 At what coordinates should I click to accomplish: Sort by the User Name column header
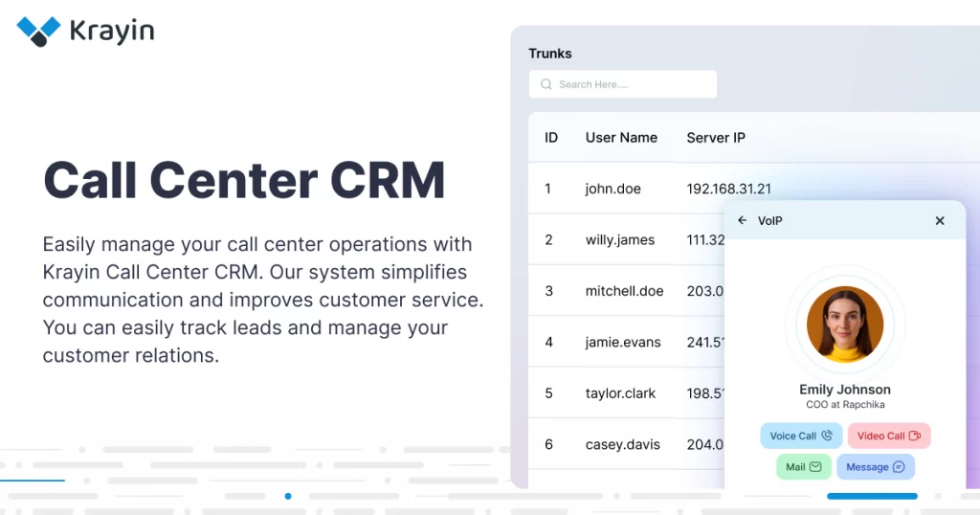coord(621,138)
